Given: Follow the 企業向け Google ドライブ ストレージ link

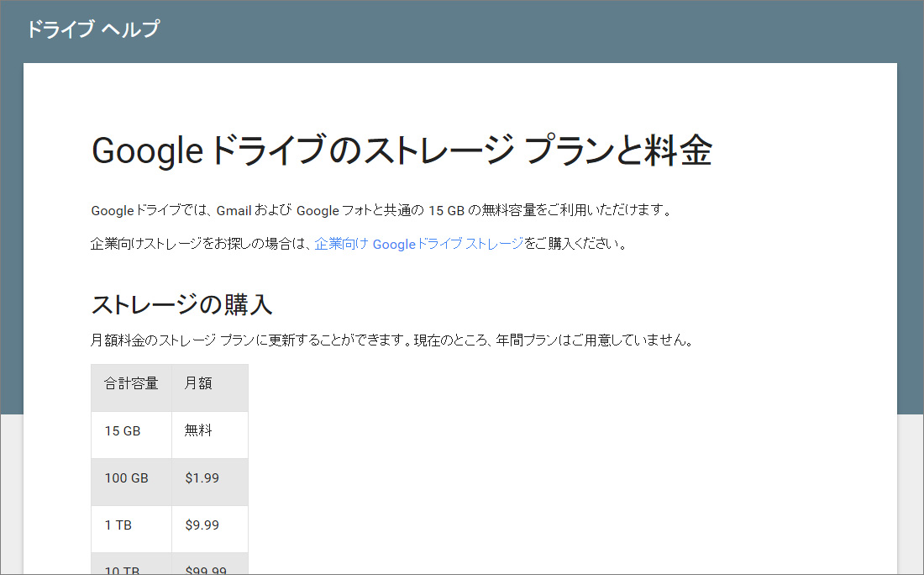Looking at the screenshot, I should pos(418,244).
